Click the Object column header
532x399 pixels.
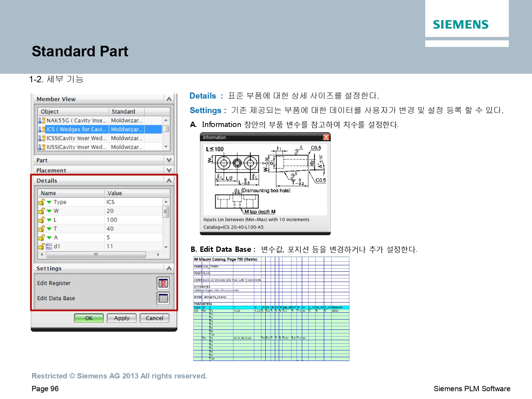(x=73, y=111)
